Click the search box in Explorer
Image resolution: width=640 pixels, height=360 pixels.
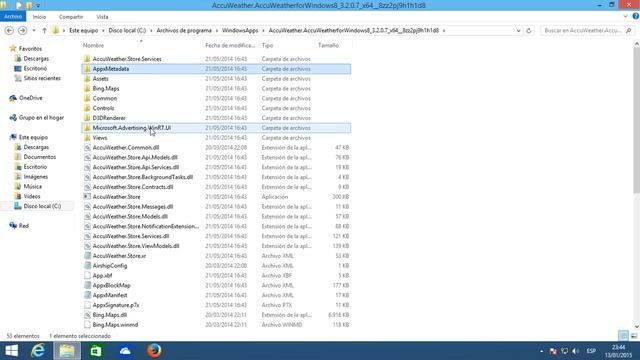click(x=583, y=31)
